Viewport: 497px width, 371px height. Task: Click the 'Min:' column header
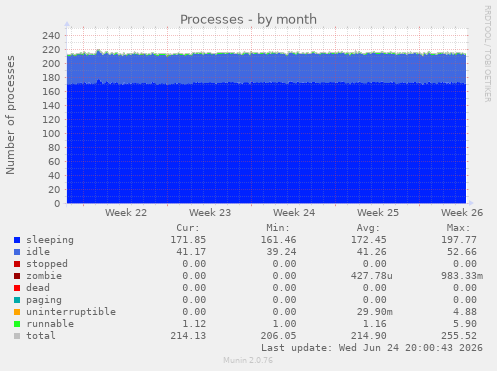pyautogui.click(x=278, y=228)
